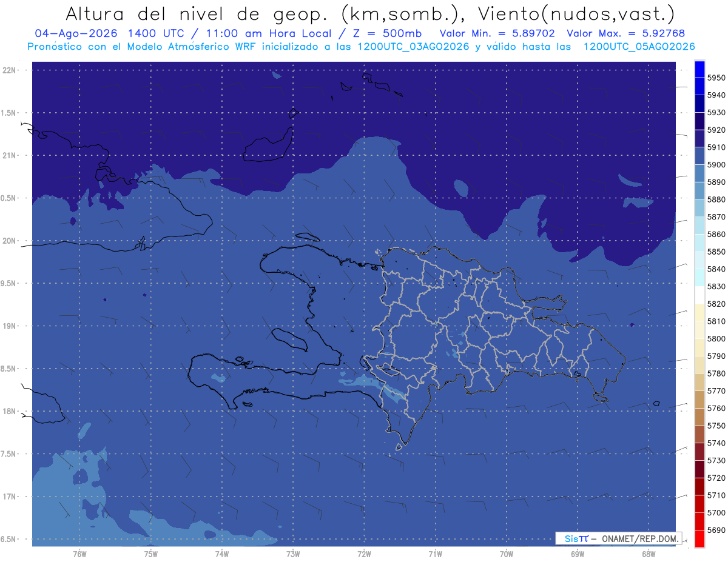
Task: Click the pressure level text 'Z = 500mb'
Action: pyautogui.click(x=385, y=33)
